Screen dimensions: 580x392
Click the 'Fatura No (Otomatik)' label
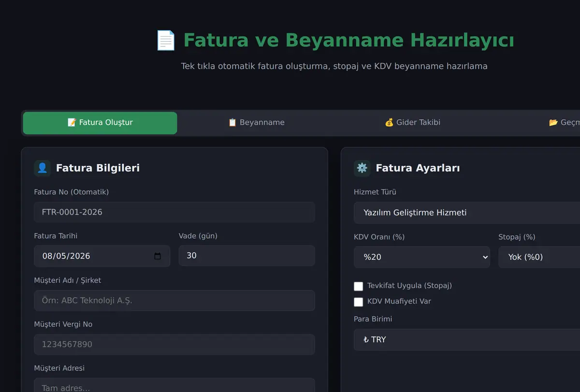click(x=72, y=192)
